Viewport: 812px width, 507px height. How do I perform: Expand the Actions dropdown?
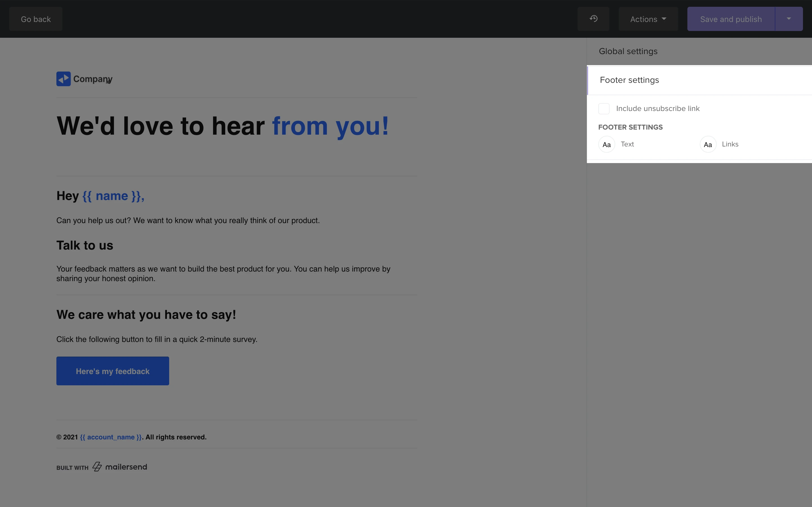648,19
